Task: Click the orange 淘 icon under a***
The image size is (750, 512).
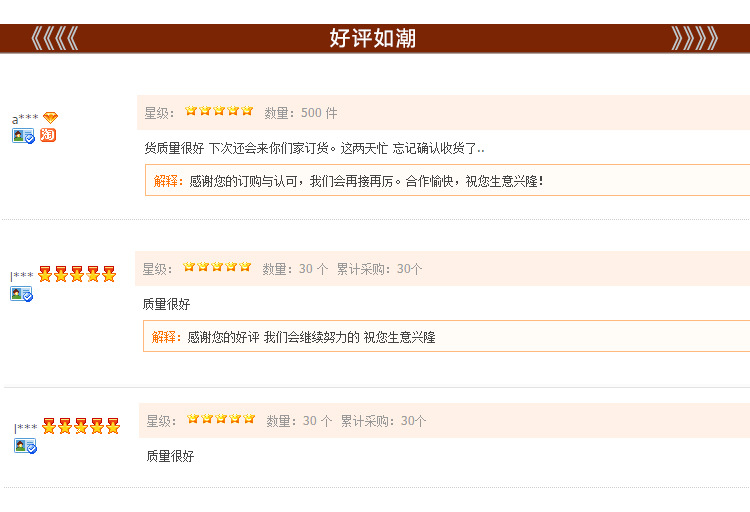Action: click(48, 135)
